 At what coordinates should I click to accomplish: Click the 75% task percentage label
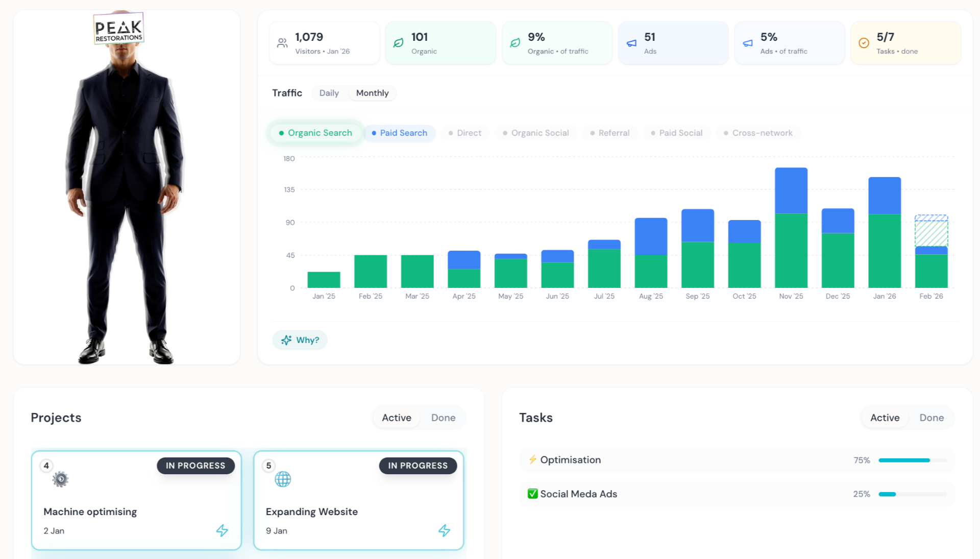862,460
